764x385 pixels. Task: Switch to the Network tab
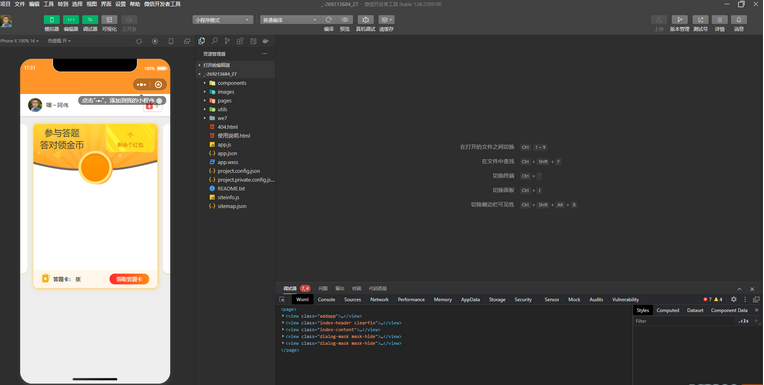pos(379,300)
